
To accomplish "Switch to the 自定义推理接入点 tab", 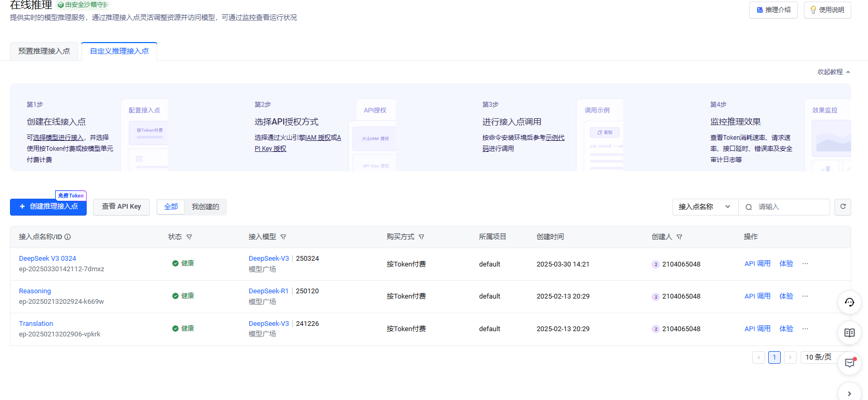I will point(119,52).
